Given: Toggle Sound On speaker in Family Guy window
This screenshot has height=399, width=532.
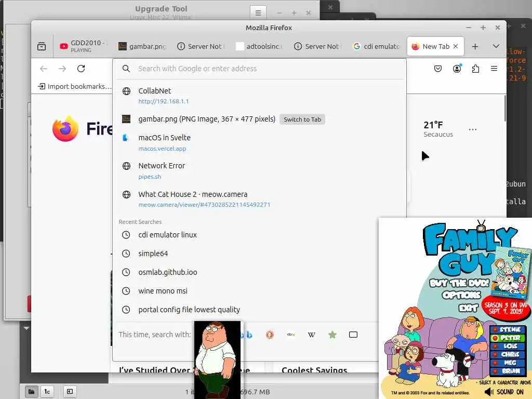Looking at the screenshot, I should pyautogui.click(x=505, y=392).
